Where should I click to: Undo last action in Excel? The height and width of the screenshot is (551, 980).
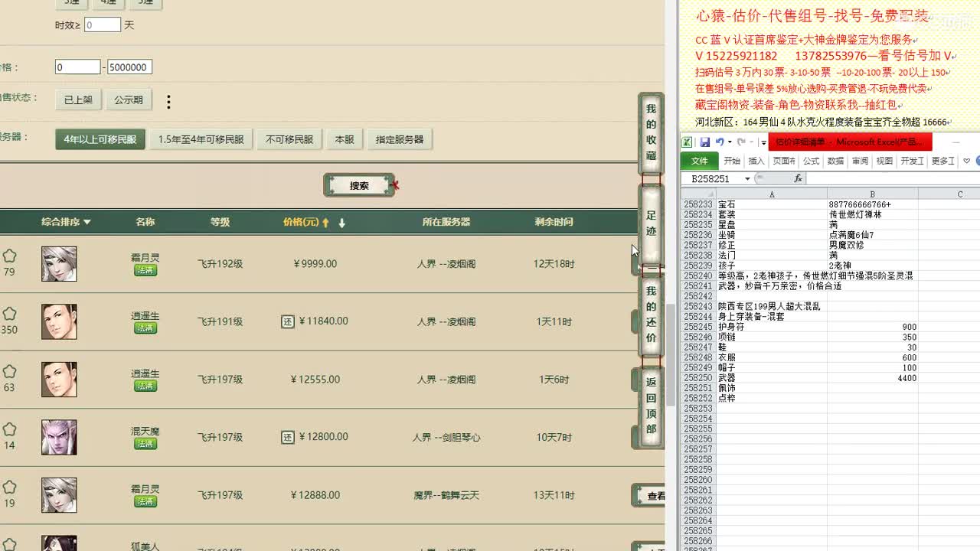[x=719, y=142]
